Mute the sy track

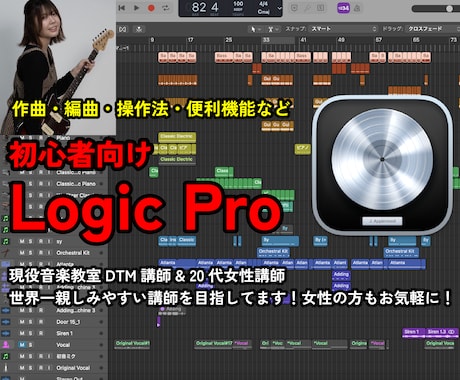pos(22,241)
